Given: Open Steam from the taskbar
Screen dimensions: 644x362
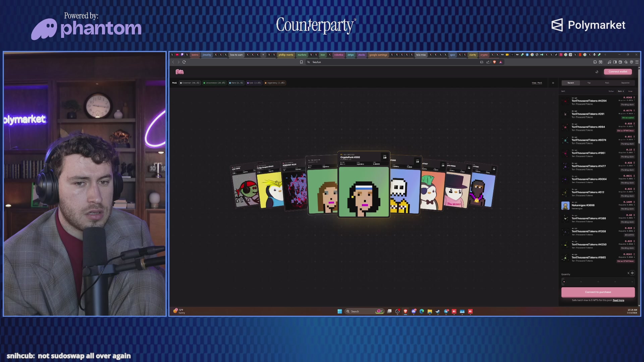Looking at the screenshot, I should pyautogui.click(x=438, y=311).
